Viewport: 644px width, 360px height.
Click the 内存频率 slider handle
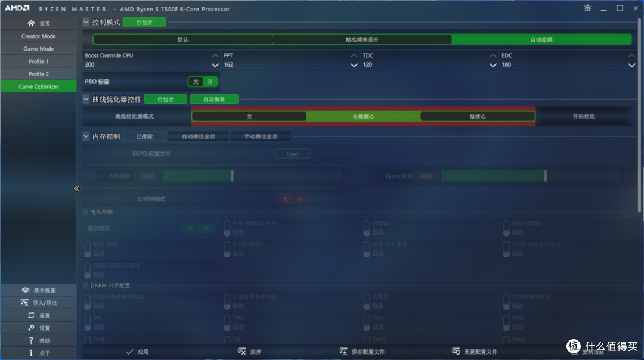click(232, 176)
